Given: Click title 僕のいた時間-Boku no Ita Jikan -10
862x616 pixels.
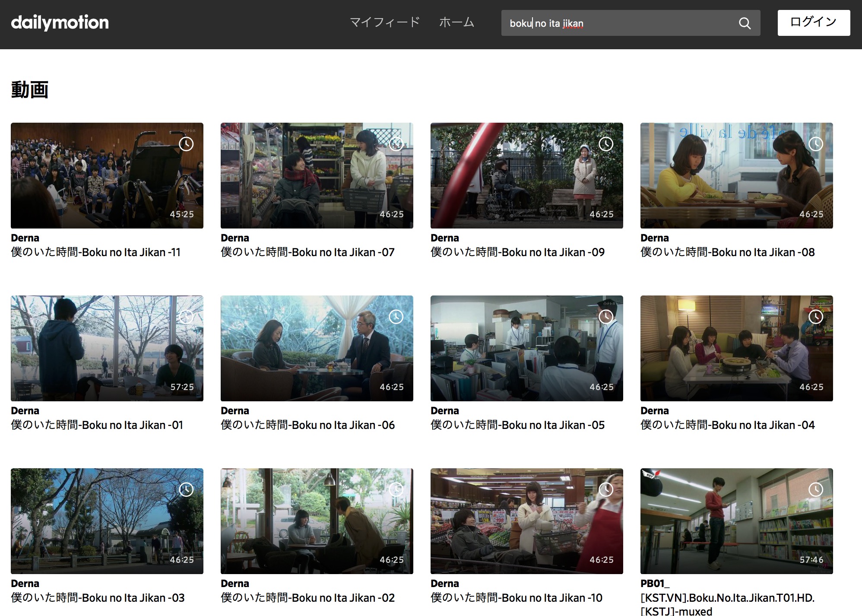Looking at the screenshot, I should point(517,598).
